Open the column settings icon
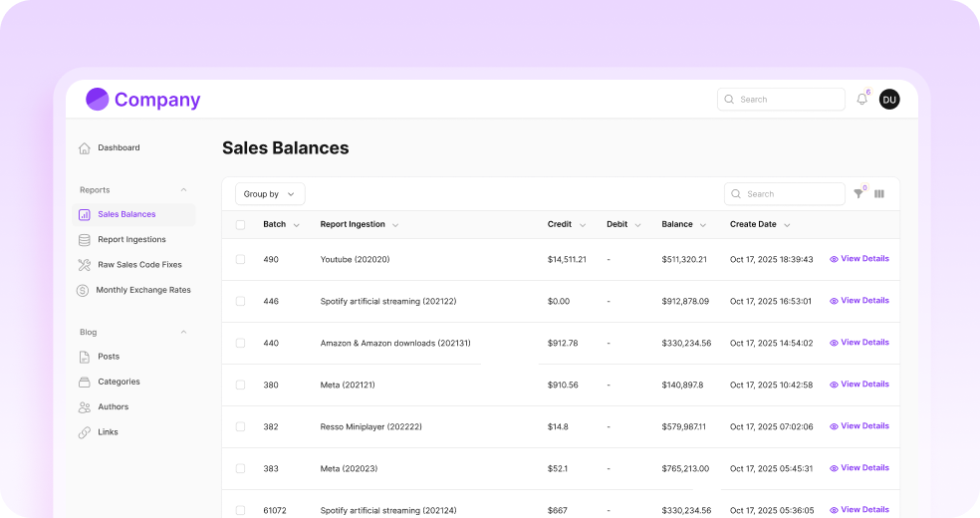The image size is (980, 518). (879, 193)
